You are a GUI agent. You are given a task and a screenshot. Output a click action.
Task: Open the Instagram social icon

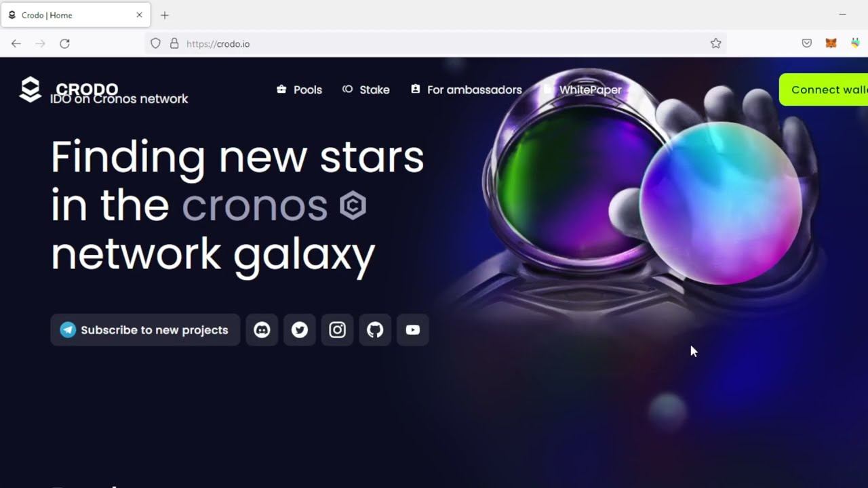click(337, 330)
